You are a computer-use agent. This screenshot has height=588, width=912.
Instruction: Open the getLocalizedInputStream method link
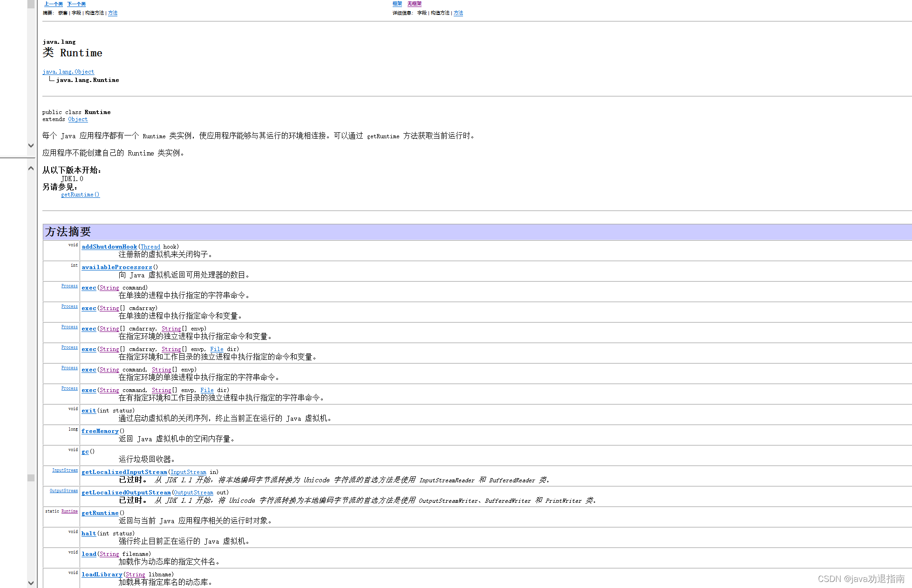[x=124, y=472]
